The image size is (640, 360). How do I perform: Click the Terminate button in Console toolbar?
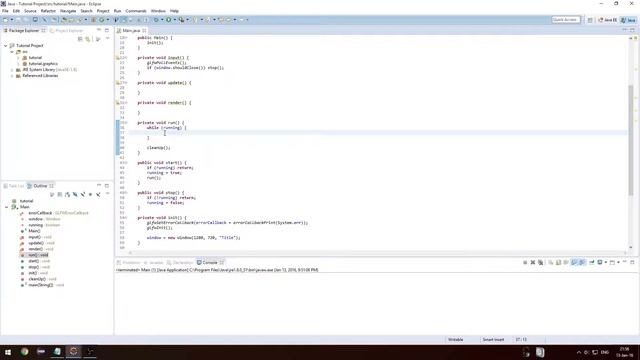point(525,262)
